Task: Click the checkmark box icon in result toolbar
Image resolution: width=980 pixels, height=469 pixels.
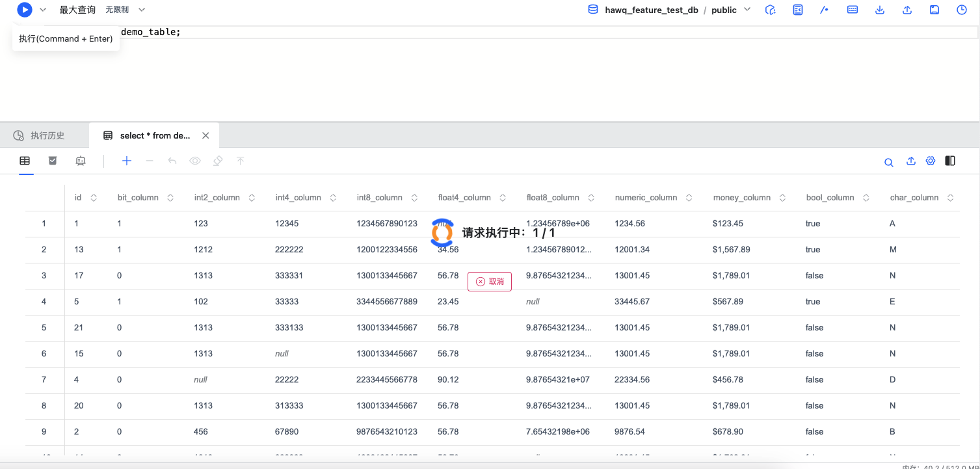Action: (53, 161)
